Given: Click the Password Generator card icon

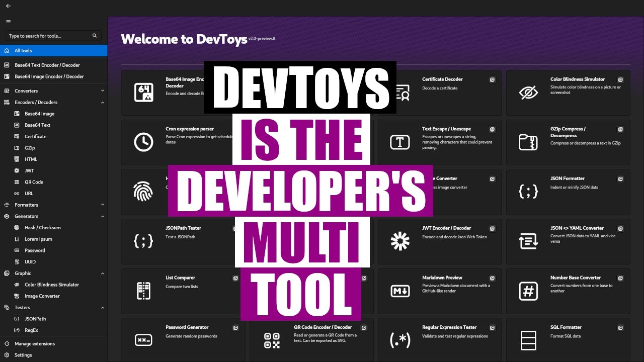Looking at the screenshot, I should pyautogui.click(x=143, y=340).
